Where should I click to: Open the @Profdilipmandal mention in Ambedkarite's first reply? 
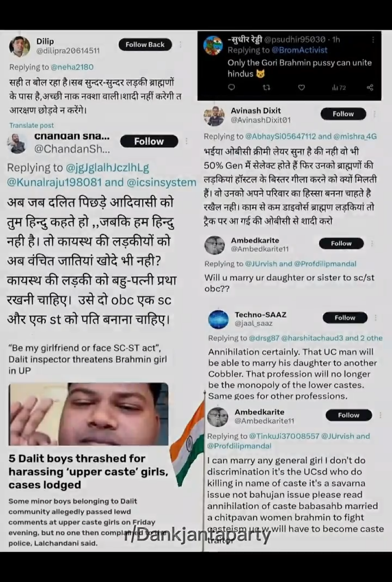click(x=325, y=264)
